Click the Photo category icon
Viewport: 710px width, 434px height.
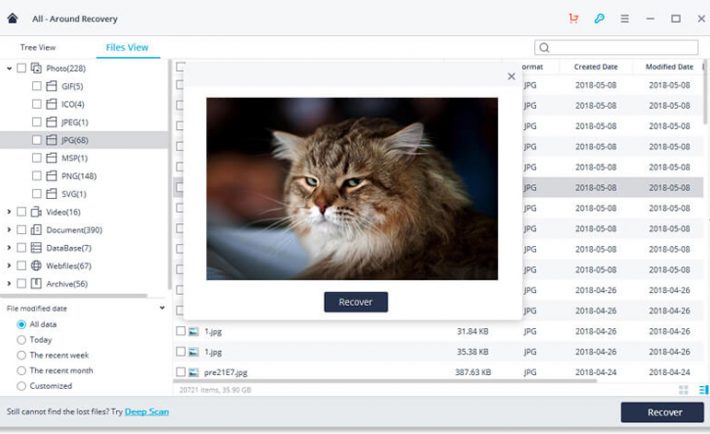point(36,68)
